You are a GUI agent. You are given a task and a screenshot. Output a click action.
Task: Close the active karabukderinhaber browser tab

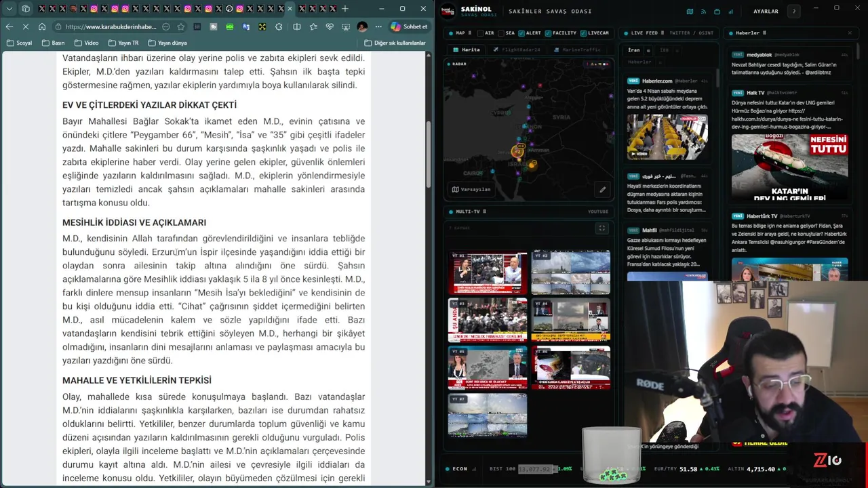(290, 9)
